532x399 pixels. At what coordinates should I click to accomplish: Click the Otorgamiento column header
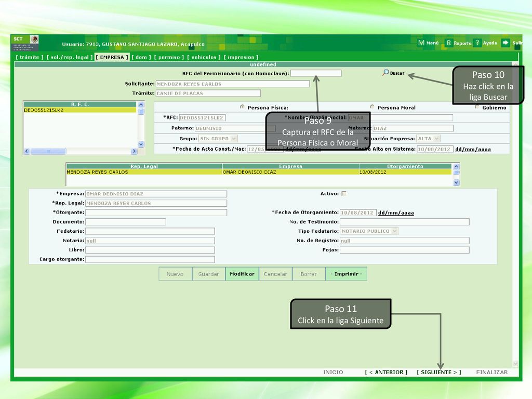pyautogui.click(x=405, y=166)
